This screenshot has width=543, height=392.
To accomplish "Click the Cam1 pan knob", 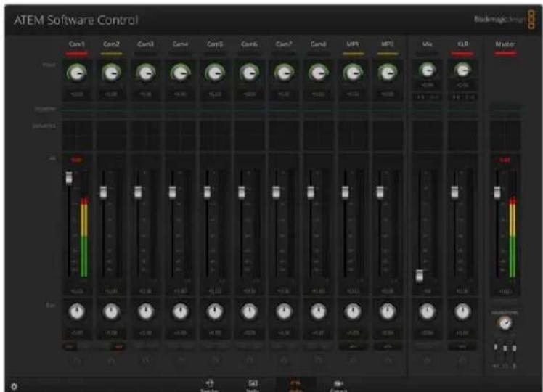I will tap(76, 311).
